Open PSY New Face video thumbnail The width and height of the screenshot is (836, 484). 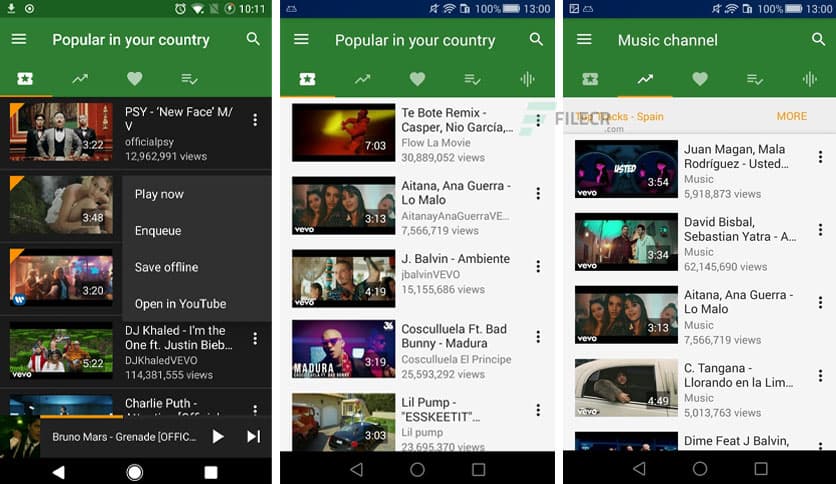click(x=61, y=132)
